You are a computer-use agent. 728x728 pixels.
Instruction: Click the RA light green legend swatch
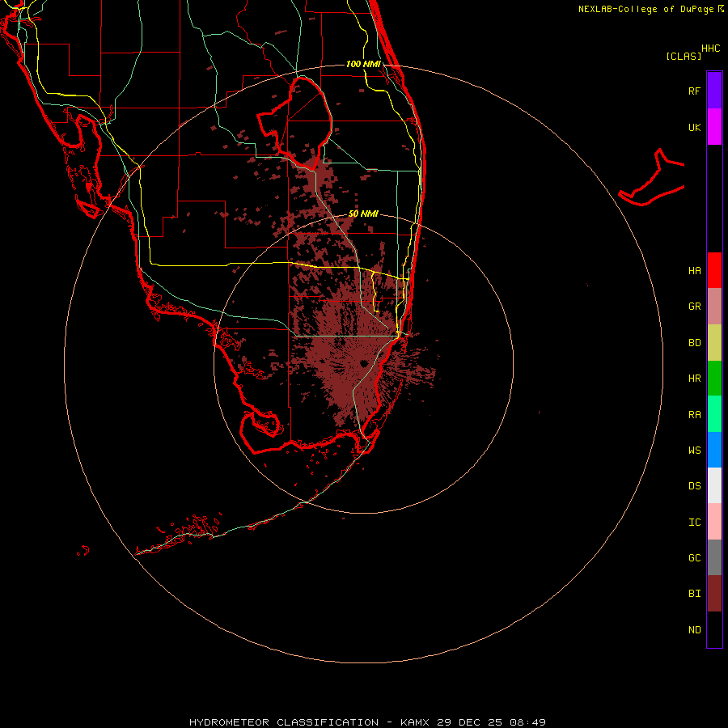(x=714, y=414)
